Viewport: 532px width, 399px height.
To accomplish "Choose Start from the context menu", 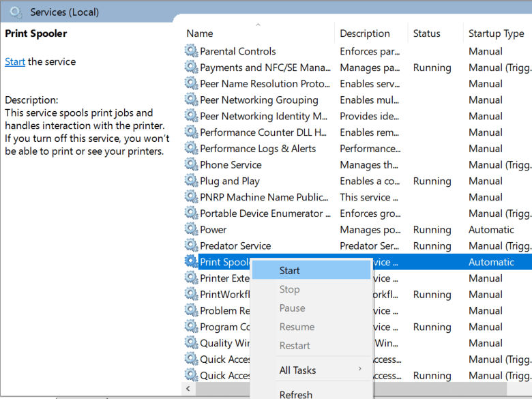I will point(290,271).
